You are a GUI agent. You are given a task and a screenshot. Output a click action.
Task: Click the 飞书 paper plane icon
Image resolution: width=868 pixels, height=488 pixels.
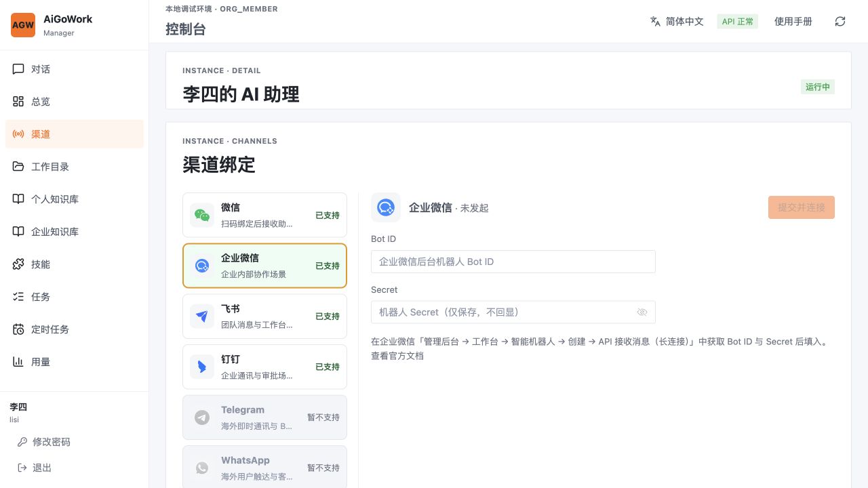[x=202, y=317]
